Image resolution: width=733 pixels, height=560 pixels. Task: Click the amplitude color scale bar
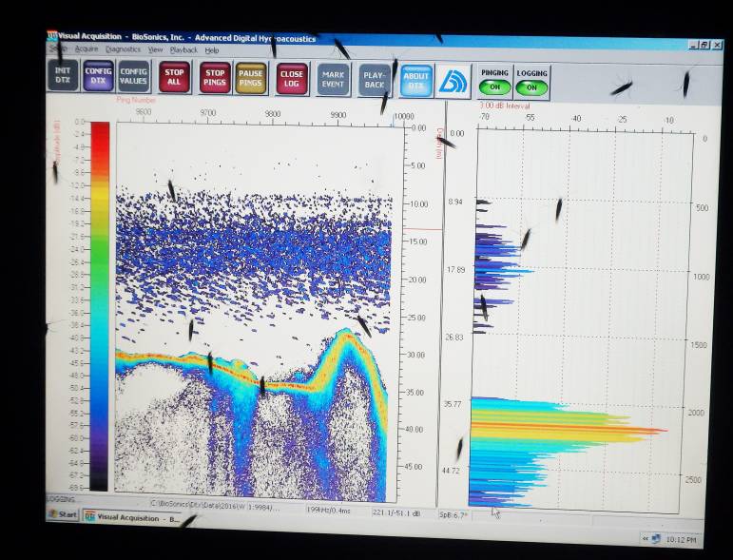click(x=99, y=304)
